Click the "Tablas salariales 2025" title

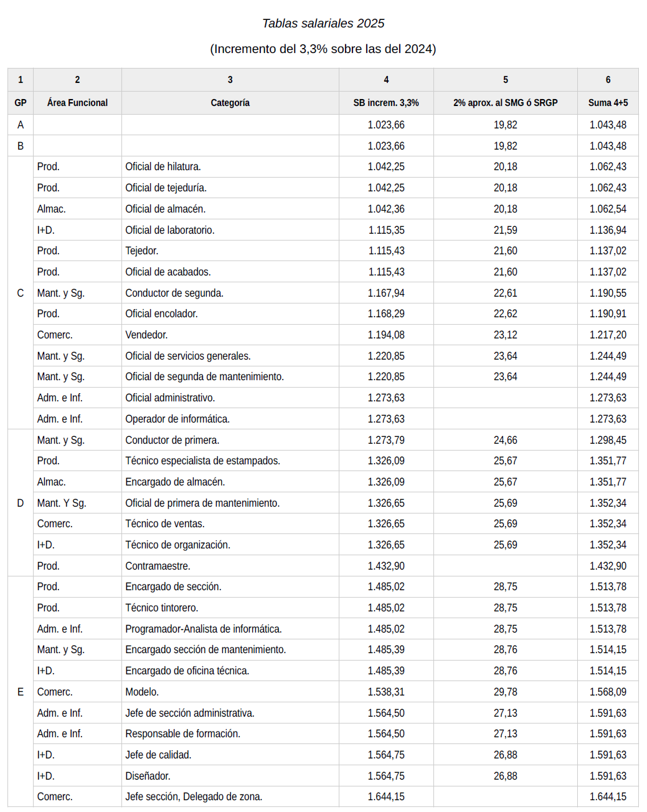[323, 24]
